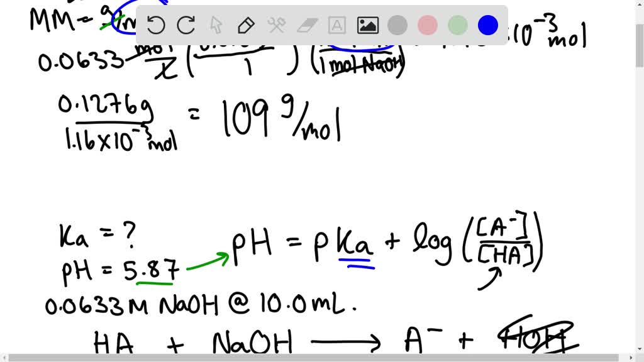Insert an image onto the whiteboard
The width and height of the screenshot is (644, 362).
[368, 25]
